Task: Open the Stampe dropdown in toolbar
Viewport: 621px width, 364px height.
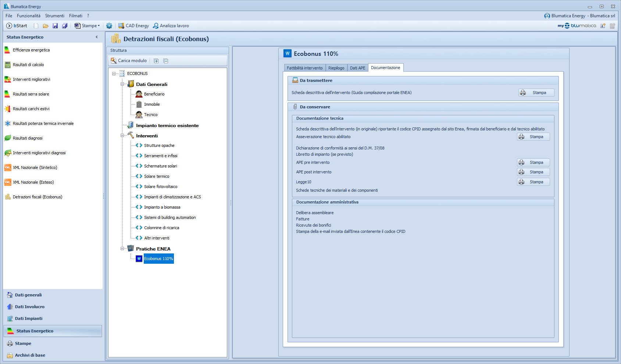Action: [x=88, y=26]
